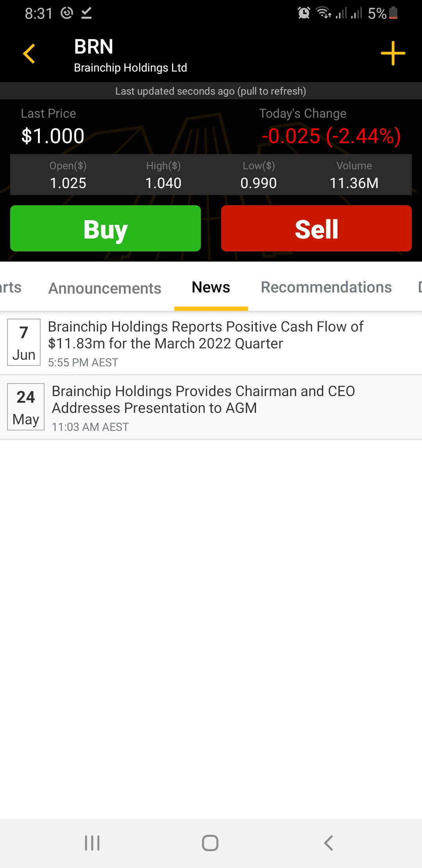Open the Positive Cash Flow news article

pos(206,335)
